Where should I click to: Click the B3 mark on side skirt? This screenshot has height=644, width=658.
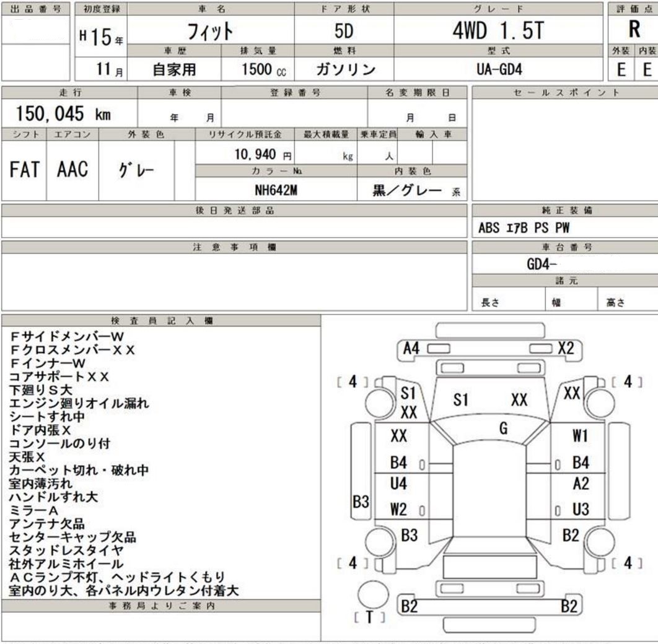pyautogui.click(x=361, y=502)
